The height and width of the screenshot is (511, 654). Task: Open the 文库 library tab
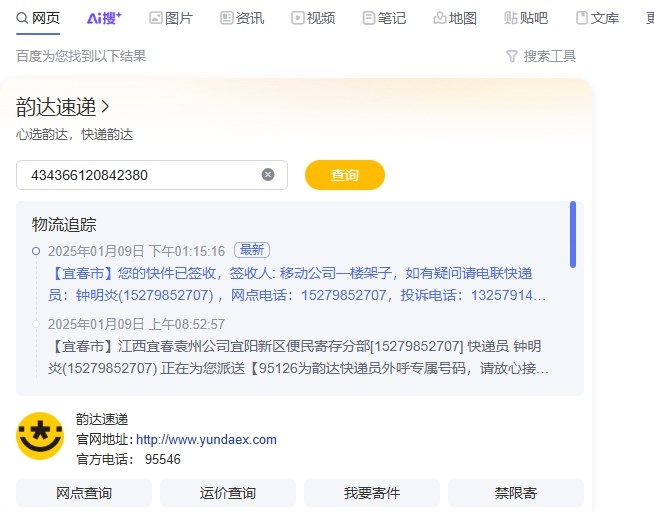pos(597,18)
